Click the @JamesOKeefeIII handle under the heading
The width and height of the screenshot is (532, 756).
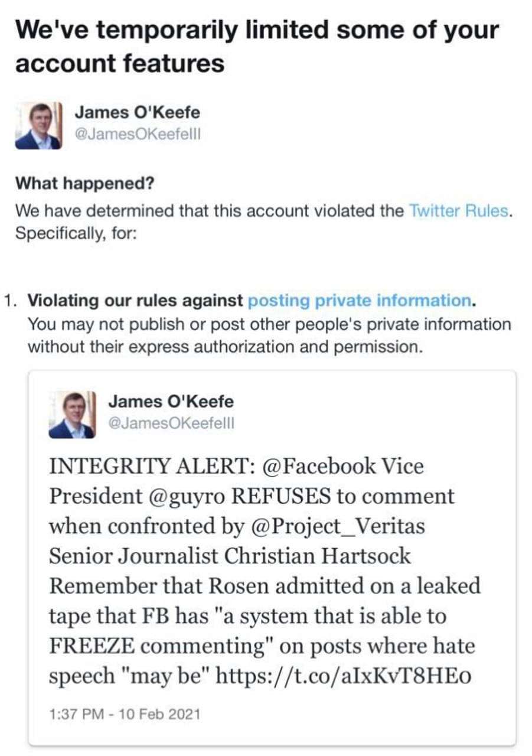pyautogui.click(x=137, y=134)
